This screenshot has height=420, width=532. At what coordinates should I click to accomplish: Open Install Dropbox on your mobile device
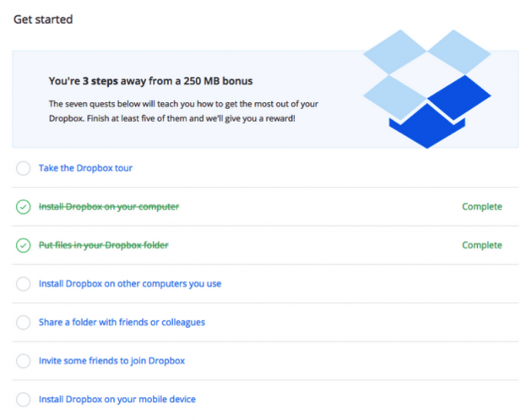point(117,399)
